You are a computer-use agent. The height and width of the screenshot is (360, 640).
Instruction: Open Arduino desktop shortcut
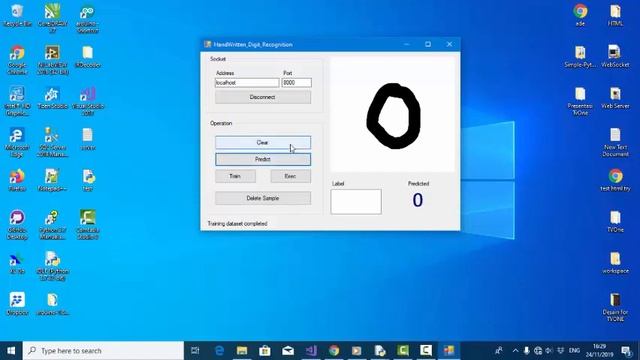tap(88, 18)
